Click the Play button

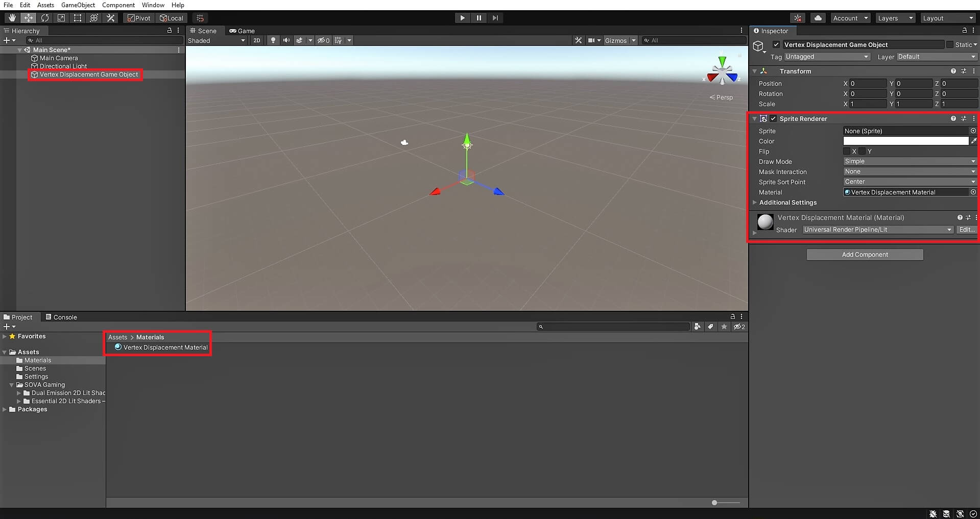(x=462, y=18)
